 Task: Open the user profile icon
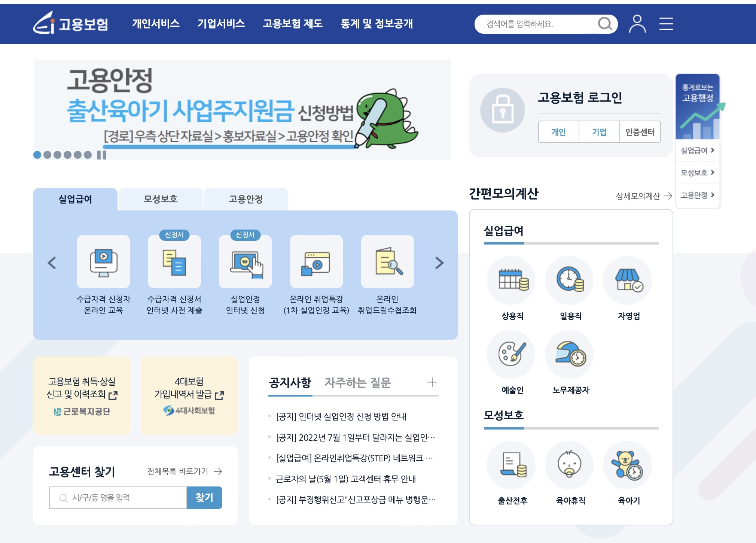coord(637,24)
